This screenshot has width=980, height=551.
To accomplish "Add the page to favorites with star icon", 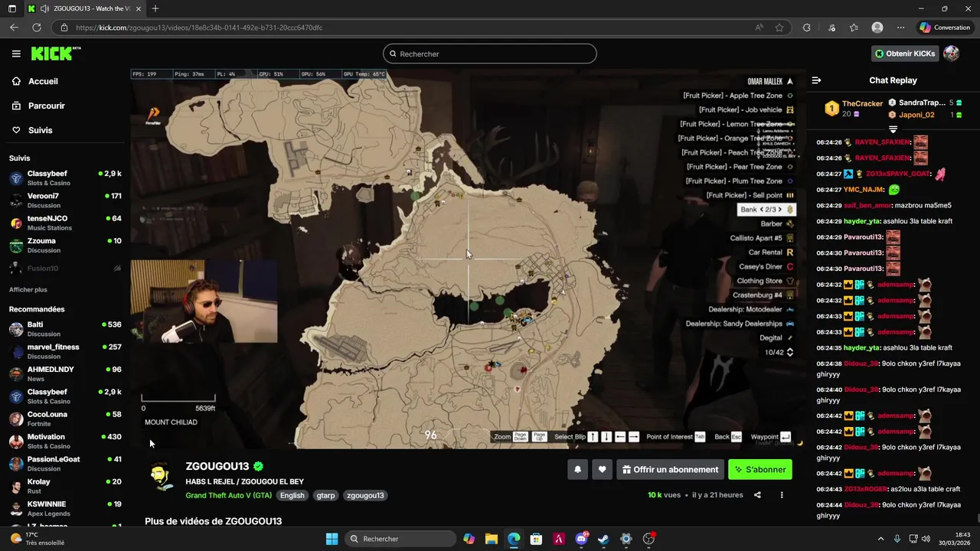I will [x=779, y=28].
